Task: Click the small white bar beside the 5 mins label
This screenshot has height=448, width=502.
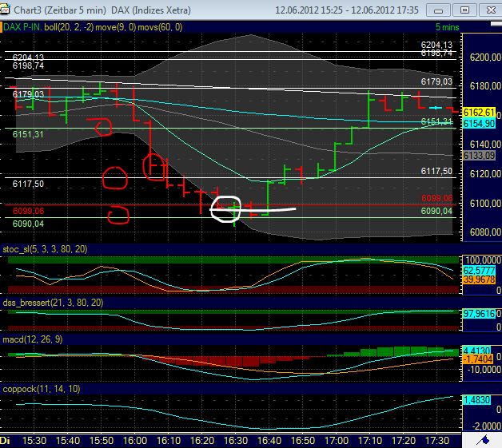Action: point(496,24)
